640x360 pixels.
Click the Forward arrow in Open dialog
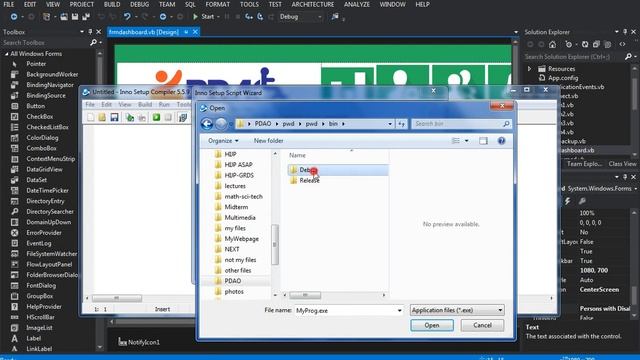221,124
